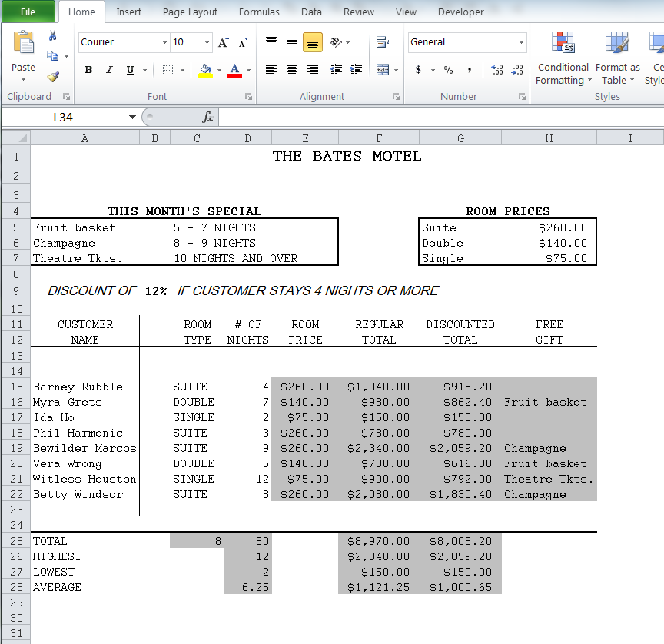
Task: Expand the General number format dropdown
Action: click(x=521, y=42)
